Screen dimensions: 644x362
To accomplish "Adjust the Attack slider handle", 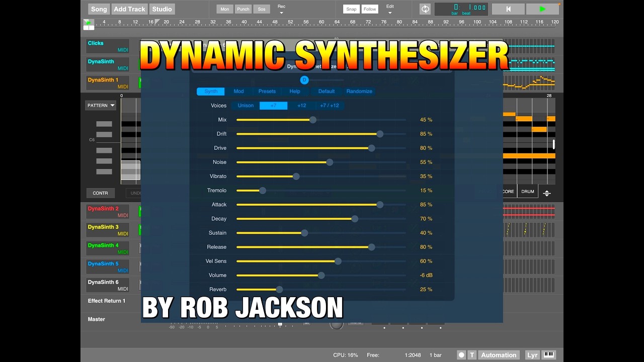I will [380, 205].
